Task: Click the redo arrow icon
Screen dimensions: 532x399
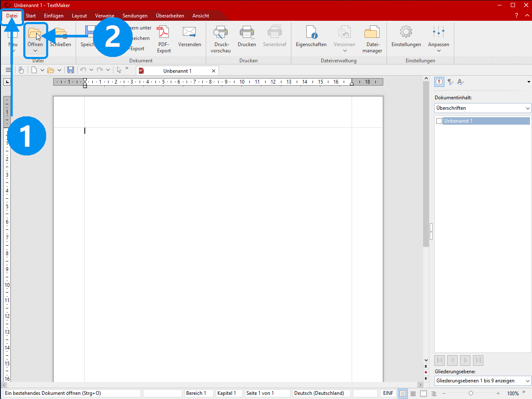Action: click(x=100, y=70)
